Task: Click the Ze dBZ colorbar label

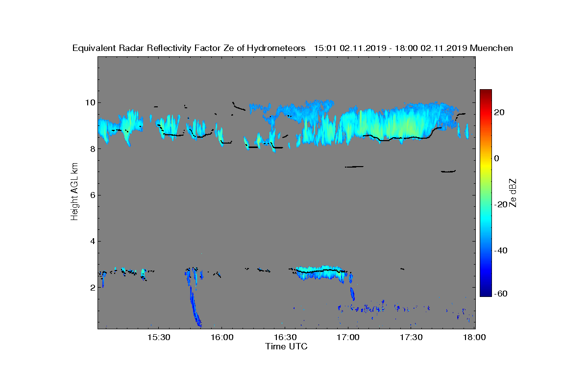Action: [x=514, y=193]
